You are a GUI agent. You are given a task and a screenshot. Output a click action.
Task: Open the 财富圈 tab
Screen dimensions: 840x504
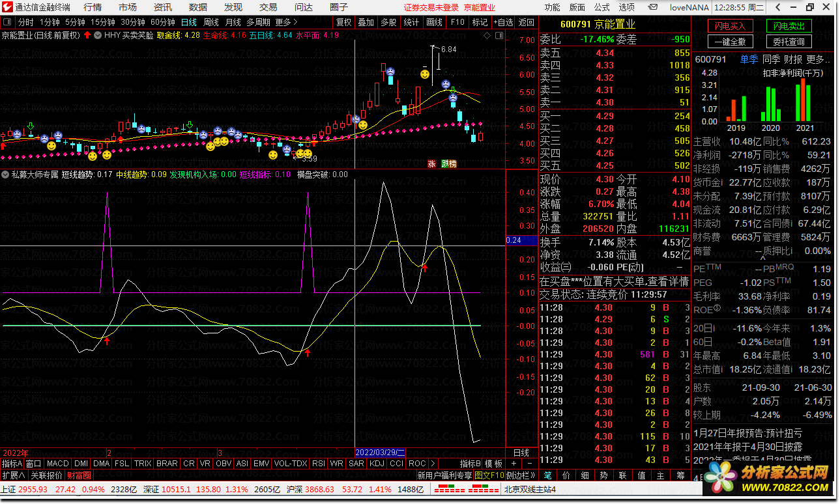coord(79,475)
